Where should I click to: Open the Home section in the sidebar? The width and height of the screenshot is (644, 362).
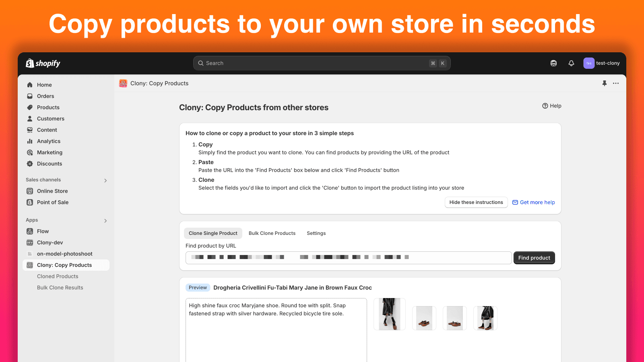click(x=44, y=84)
